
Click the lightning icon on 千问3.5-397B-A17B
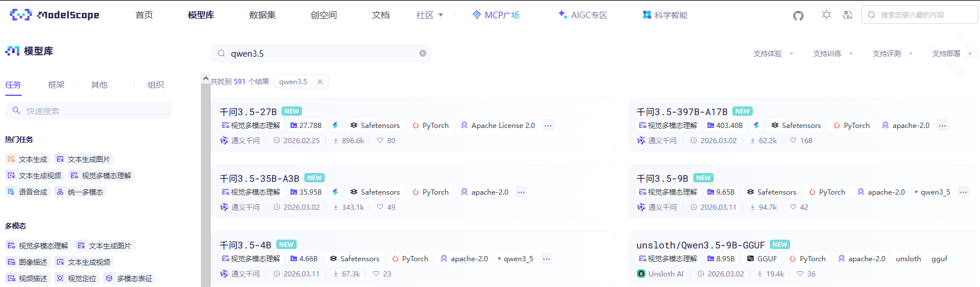pos(756,125)
